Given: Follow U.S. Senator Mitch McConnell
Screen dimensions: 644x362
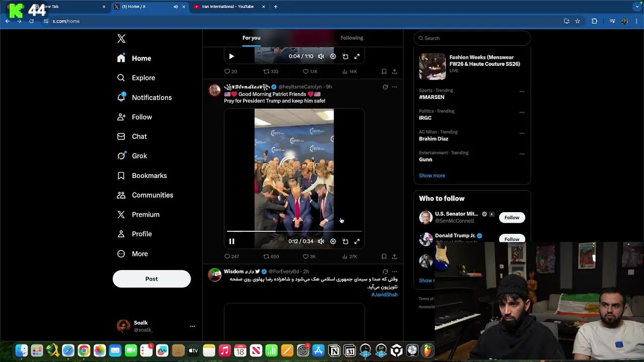Looking at the screenshot, I should tap(512, 218).
